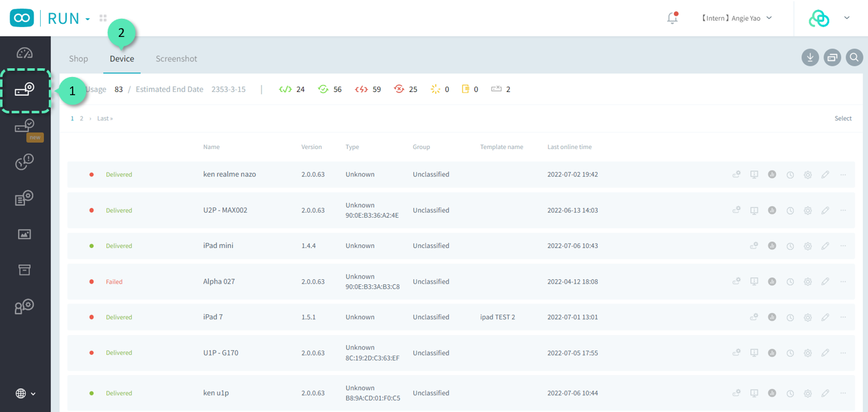Image resolution: width=868 pixels, height=412 pixels.
Task: Open device info monitor for ken u1p
Action: click(754, 393)
